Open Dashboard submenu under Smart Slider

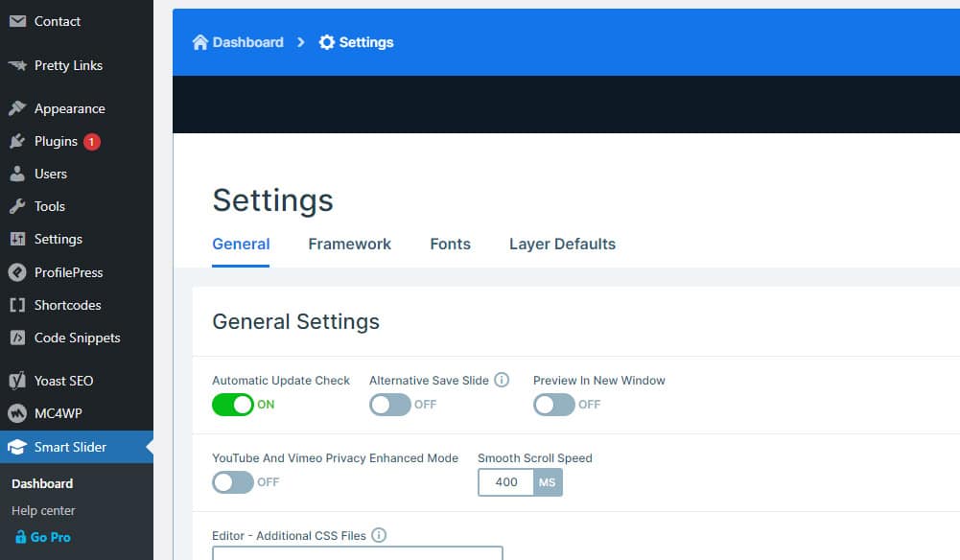coord(42,483)
